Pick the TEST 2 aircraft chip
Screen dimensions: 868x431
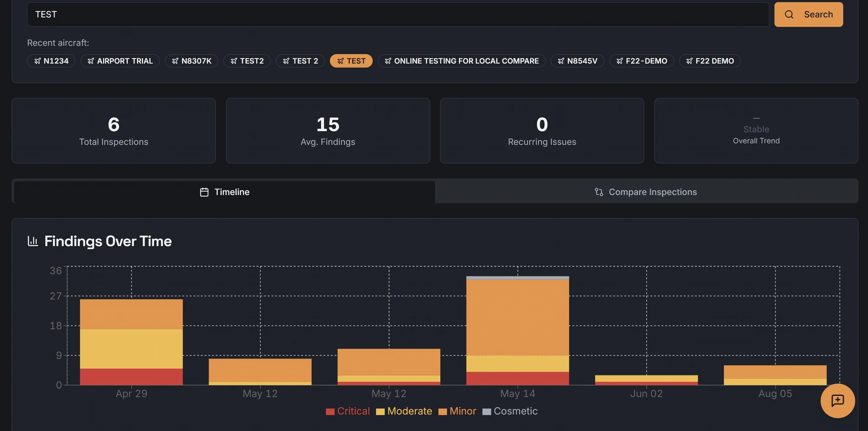(x=300, y=61)
